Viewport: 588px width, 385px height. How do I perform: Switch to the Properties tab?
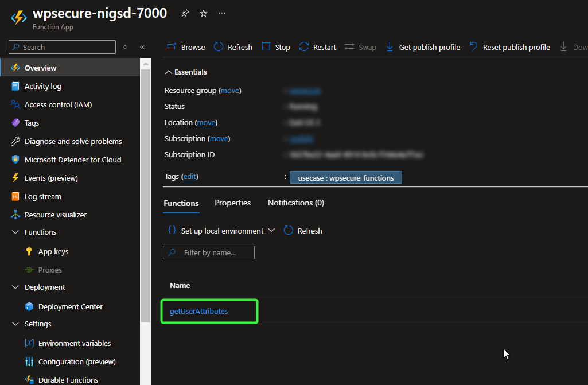click(232, 203)
